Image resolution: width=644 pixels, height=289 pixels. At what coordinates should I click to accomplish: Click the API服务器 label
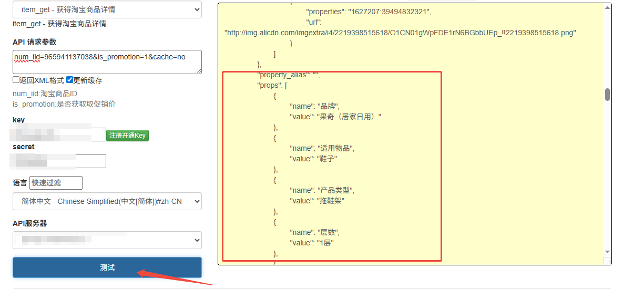pyautogui.click(x=30, y=223)
